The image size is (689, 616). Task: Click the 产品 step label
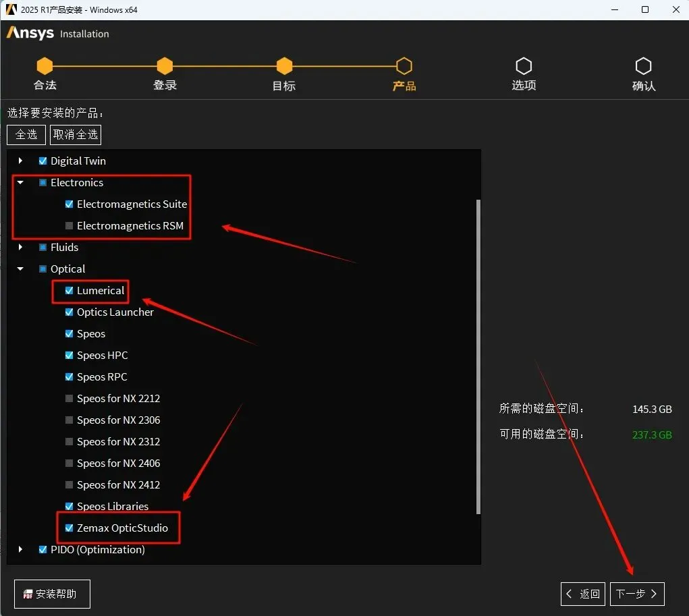point(404,86)
